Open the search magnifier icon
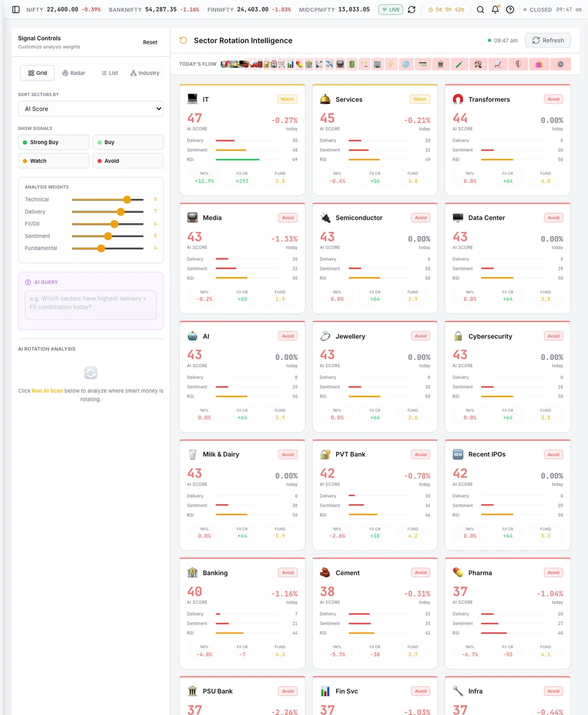The height and width of the screenshot is (715, 588). [x=481, y=10]
